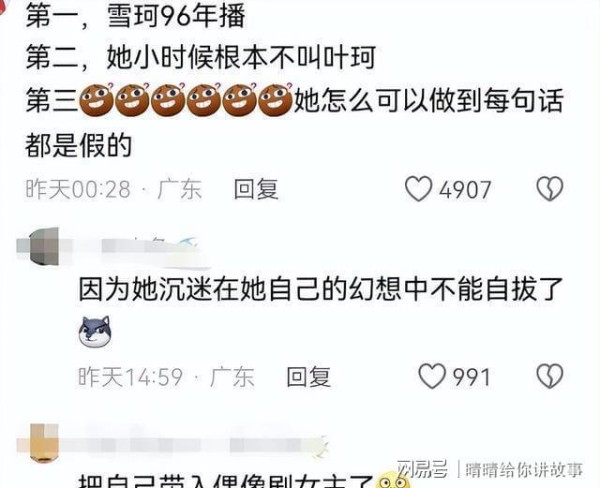Select the 991 like count
Image resolution: width=600 pixels, height=488 pixels.
tap(471, 377)
